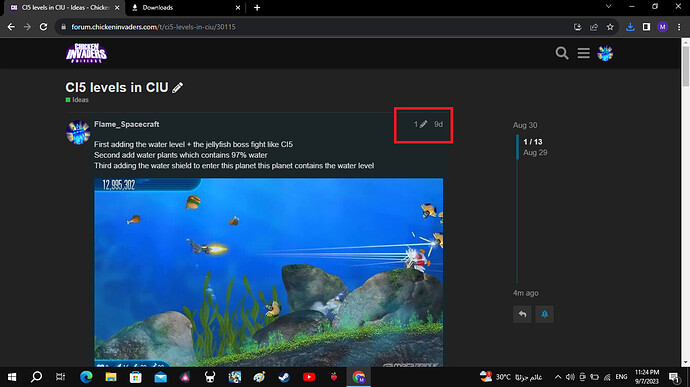Close the Downloads tab
This screenshot has width=690, height=387.
[238, 7]
